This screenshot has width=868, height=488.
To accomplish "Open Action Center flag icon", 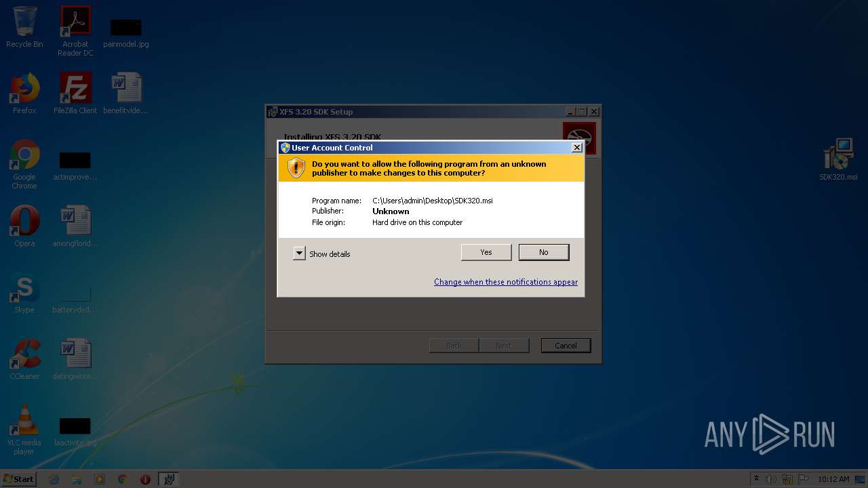I will 804,479.
